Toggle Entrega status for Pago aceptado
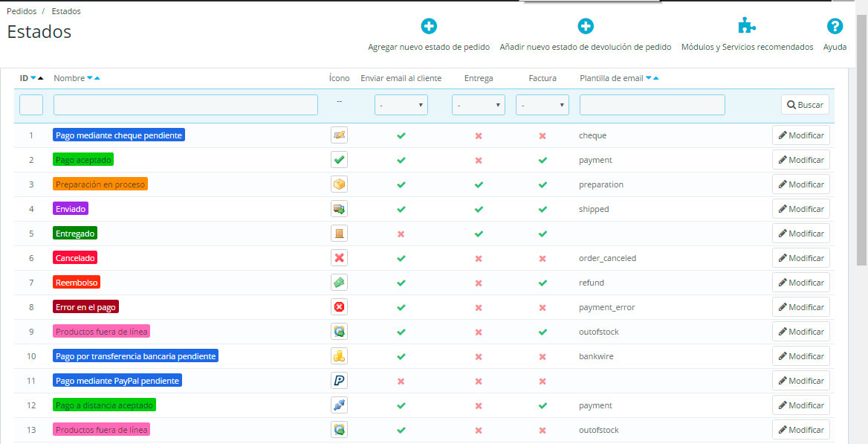The image size is (868, 444). click(x=479, y=160)
